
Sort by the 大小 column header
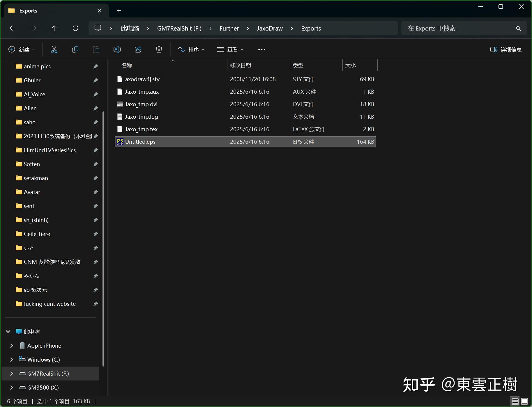[360, 65]
